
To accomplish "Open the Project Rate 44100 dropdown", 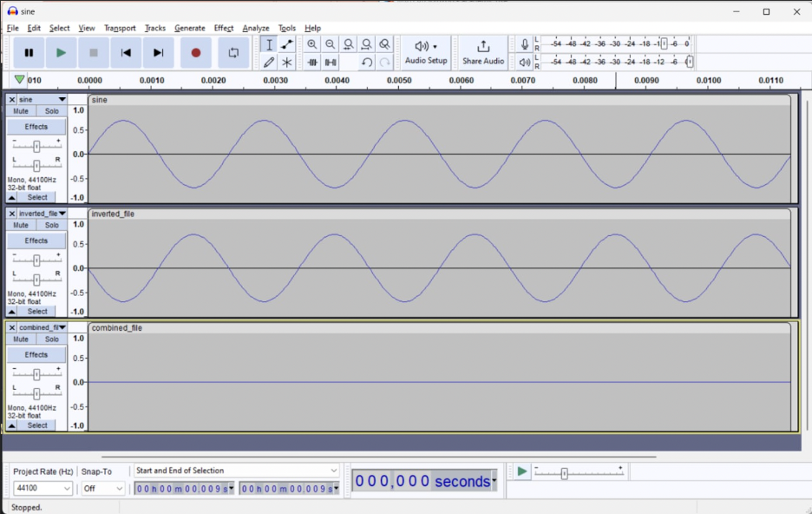I will [x=43, y=488].
